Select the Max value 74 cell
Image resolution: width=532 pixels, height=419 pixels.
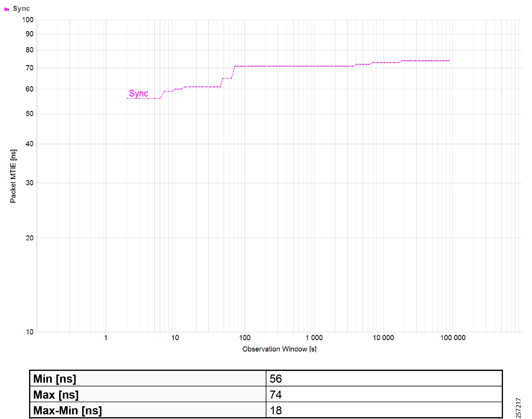click(x=384, y=394)
